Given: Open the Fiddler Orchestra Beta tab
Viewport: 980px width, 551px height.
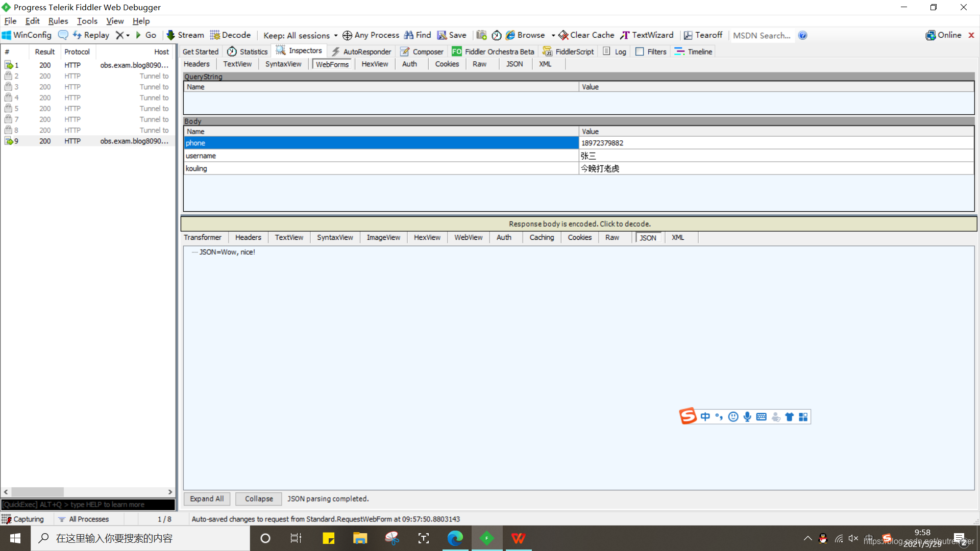Looking at the screenshot, I should 493,52.
